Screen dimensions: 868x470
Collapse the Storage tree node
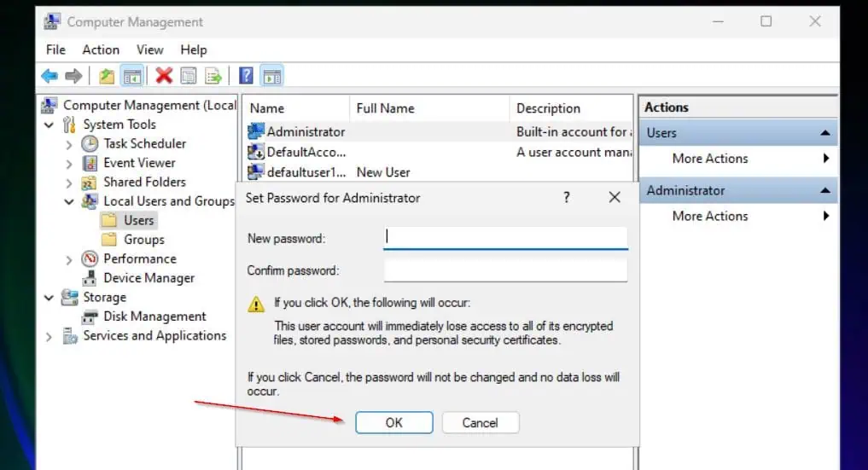point(50,298)
